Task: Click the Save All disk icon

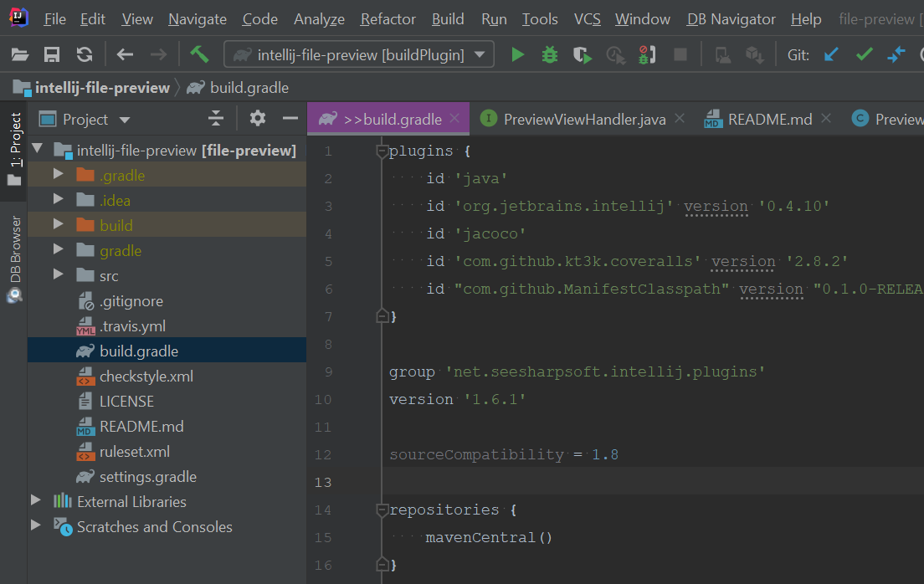Action: 52,55
